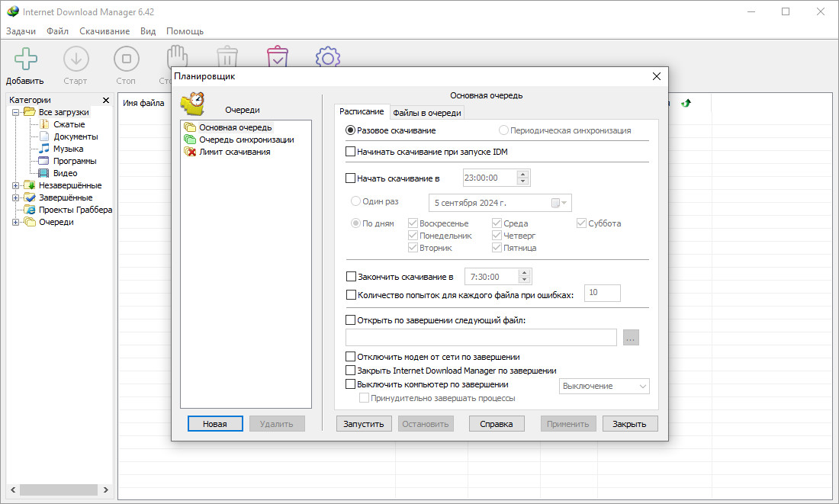Click the green arrow column header icon

(686, 103)
